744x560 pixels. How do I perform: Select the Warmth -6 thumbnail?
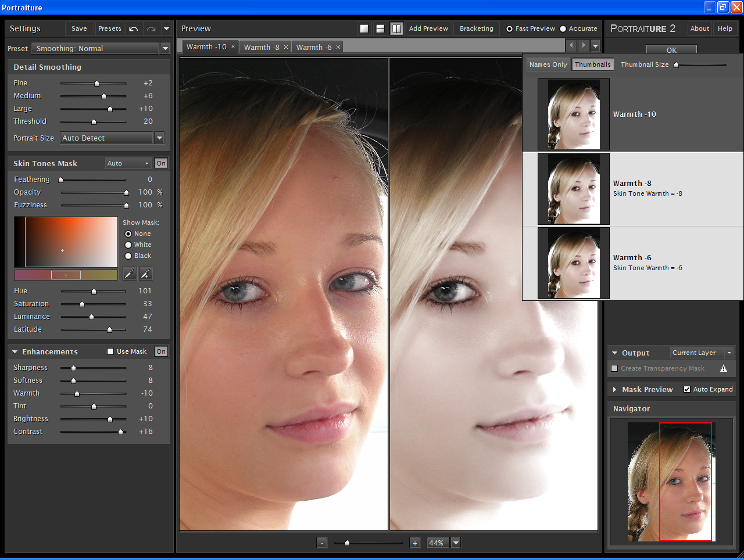(573, 263)
